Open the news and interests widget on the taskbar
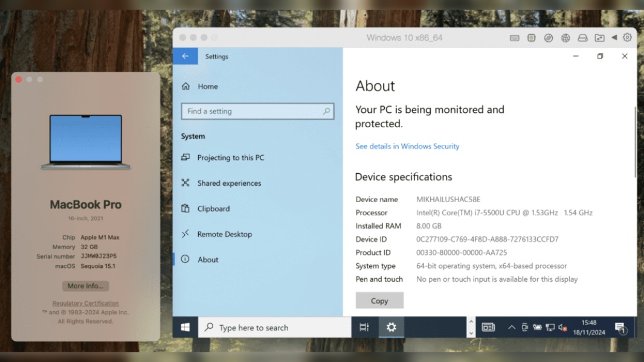Image resolution: width=644 pixels, height=362 pixels. tap(488, 327)
